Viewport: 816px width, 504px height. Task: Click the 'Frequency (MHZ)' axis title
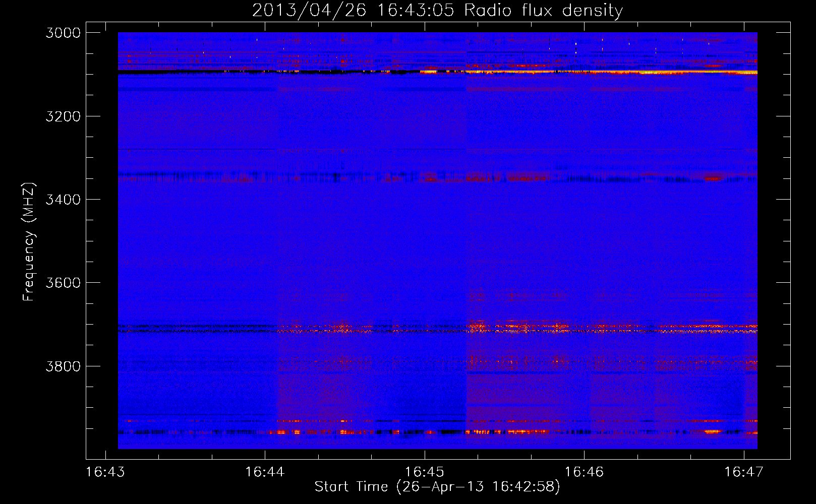[29, 242]
